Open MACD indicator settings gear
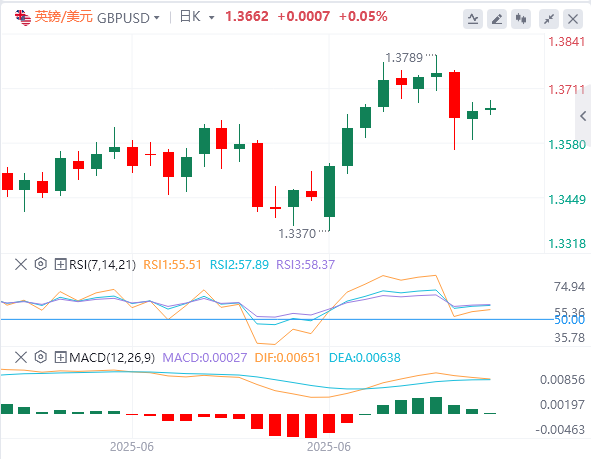Image resolution: width=591 pixels, height=459 pixels. (40, 356)
